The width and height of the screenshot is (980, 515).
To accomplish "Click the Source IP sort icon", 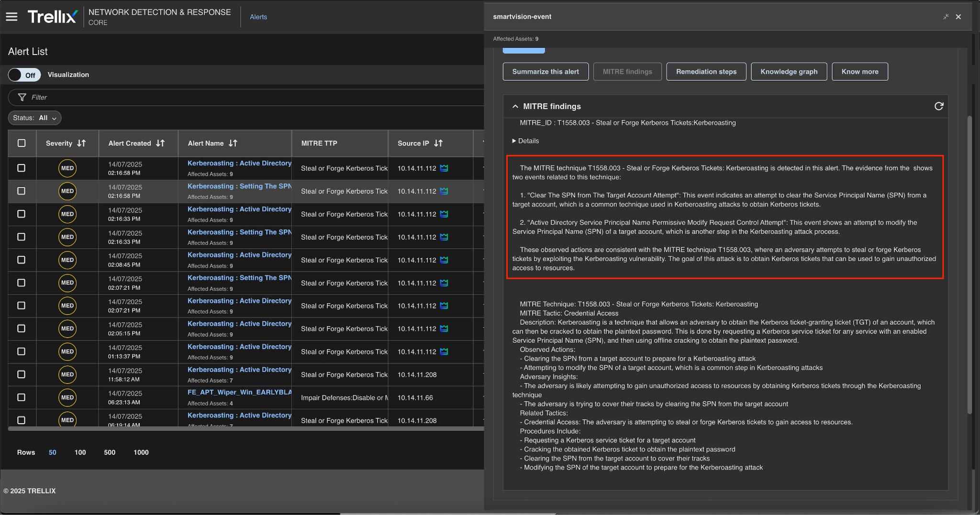I will point(438,143).
